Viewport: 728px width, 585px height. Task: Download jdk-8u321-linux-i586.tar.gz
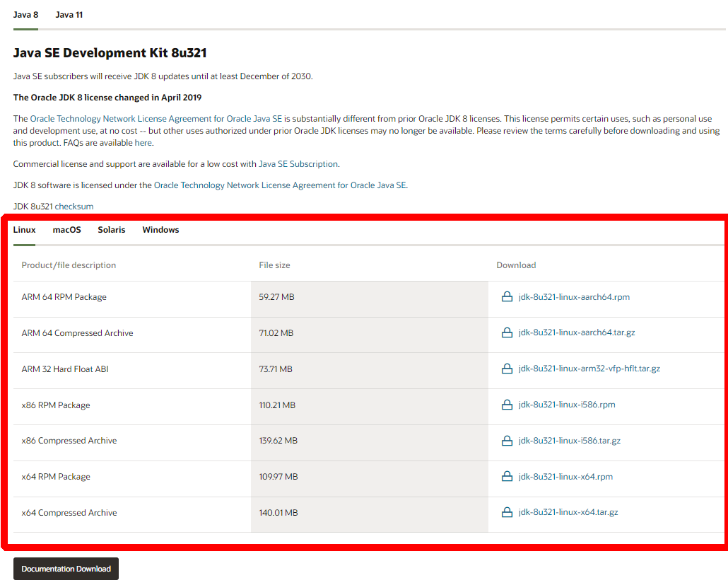click(569, 441)
